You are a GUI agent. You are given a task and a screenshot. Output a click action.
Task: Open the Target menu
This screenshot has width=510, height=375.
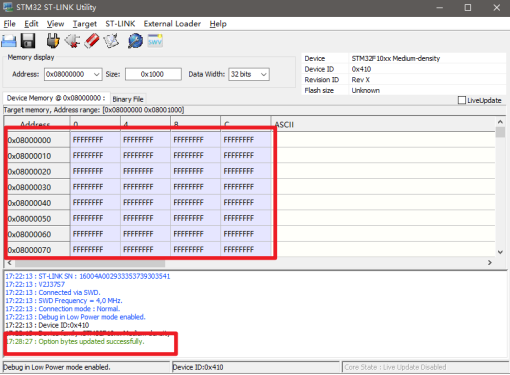point(85,24)
